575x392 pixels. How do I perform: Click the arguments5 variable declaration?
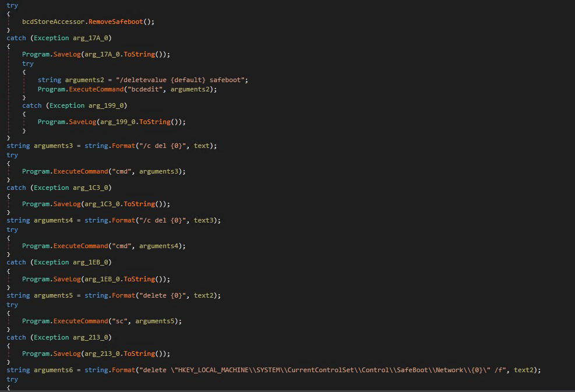53,295
